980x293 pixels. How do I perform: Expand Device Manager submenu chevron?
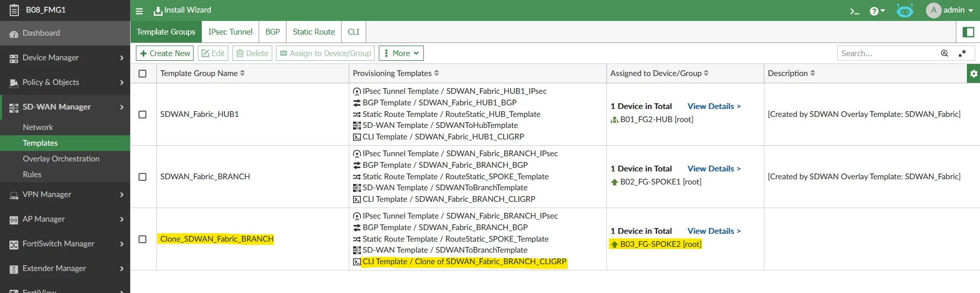pyautogui.click(x=122, y=58)
